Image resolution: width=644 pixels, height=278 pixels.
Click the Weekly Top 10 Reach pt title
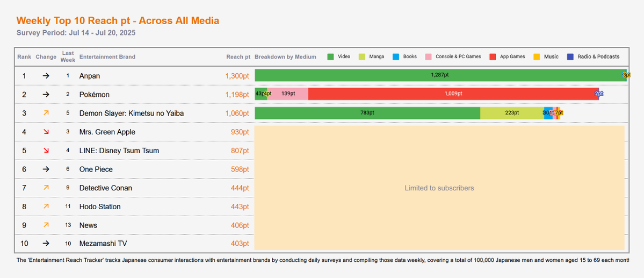click(118, 20)
